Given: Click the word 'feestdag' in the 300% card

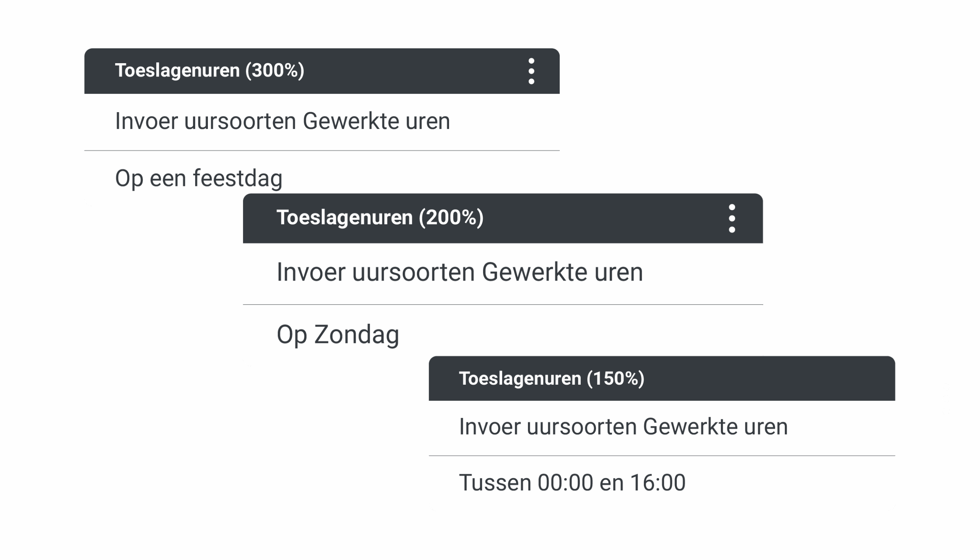Looking at the screenshot, I should pyautogui.click(x=237, y=178).
